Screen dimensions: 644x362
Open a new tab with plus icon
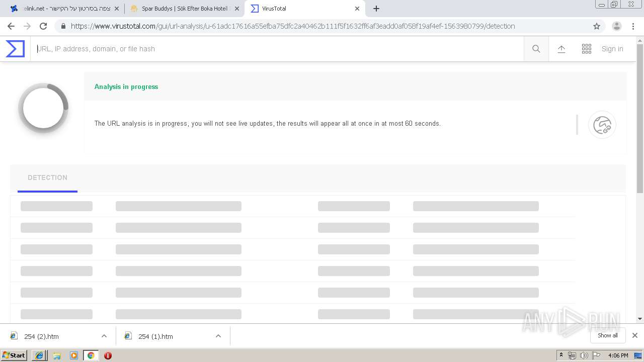pos(376,9)
